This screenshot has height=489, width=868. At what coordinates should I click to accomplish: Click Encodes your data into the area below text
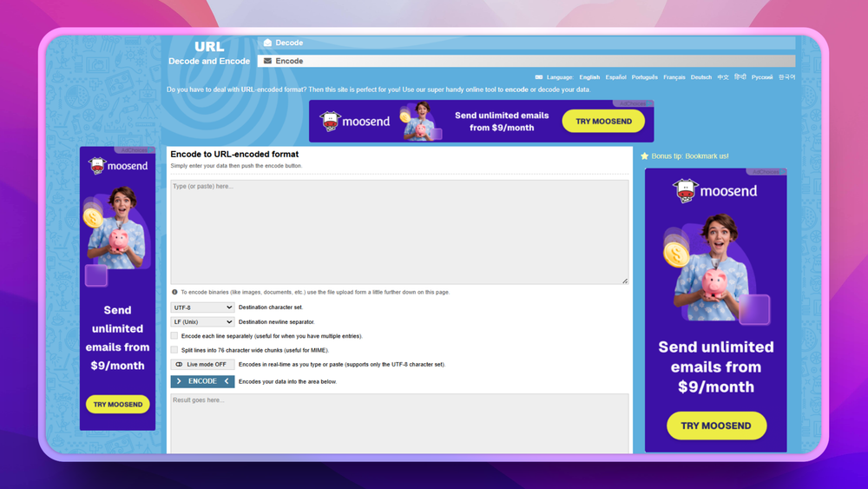tap(287, 381)
